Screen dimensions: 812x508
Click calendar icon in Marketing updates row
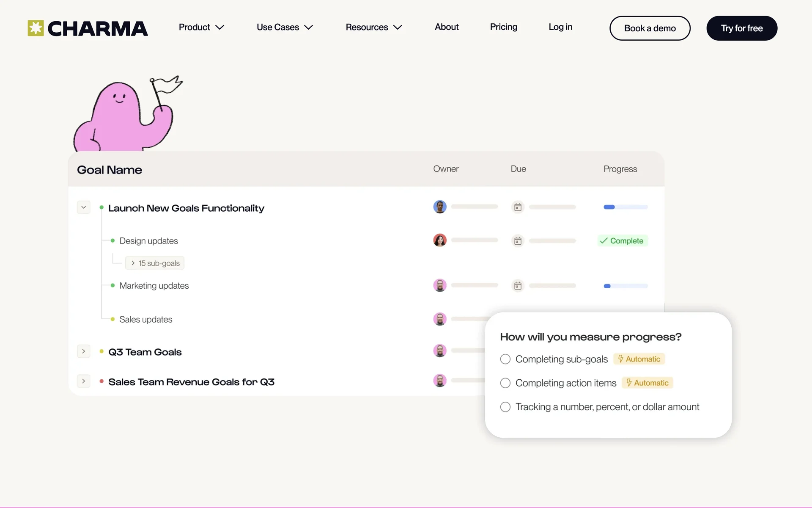tap(518, 286)
